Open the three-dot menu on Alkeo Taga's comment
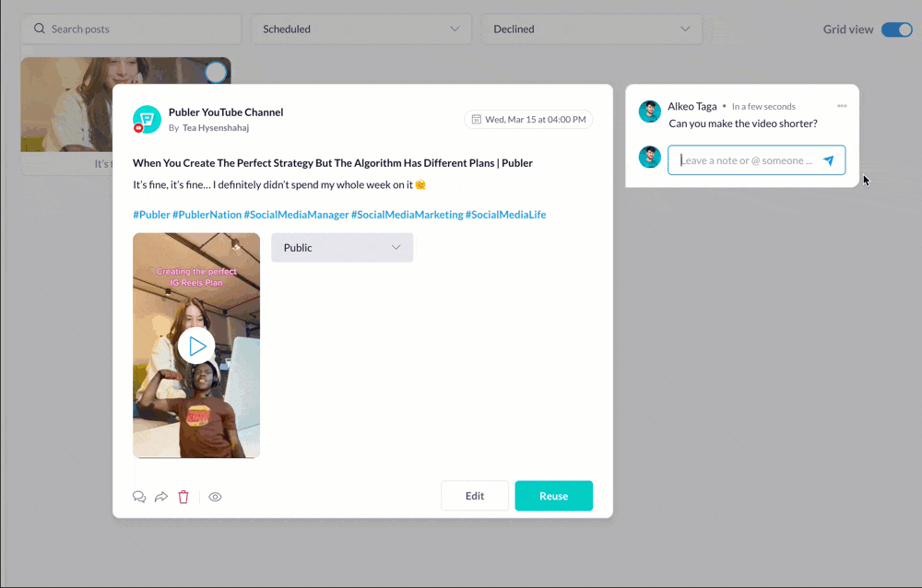 click(x=842, y=106)
